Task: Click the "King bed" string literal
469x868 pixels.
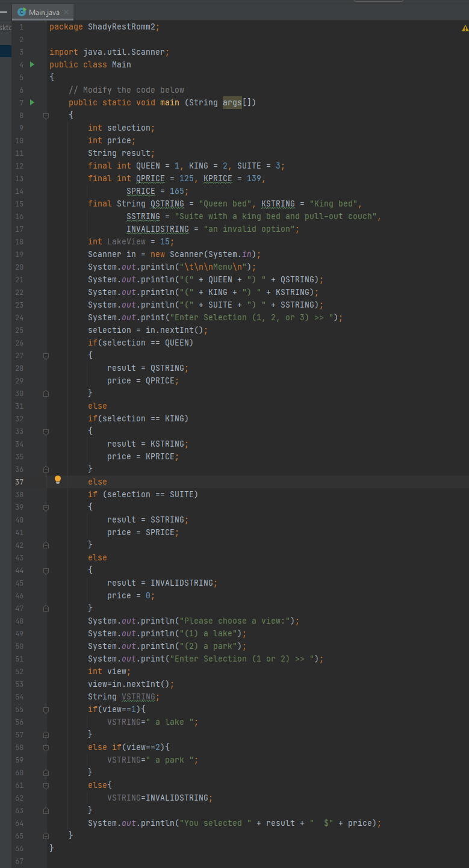Action: (x=334, y=203)
